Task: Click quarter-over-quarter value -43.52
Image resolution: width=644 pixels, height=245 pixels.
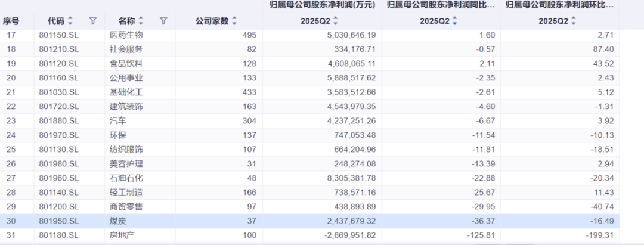Action: point(603,64)
